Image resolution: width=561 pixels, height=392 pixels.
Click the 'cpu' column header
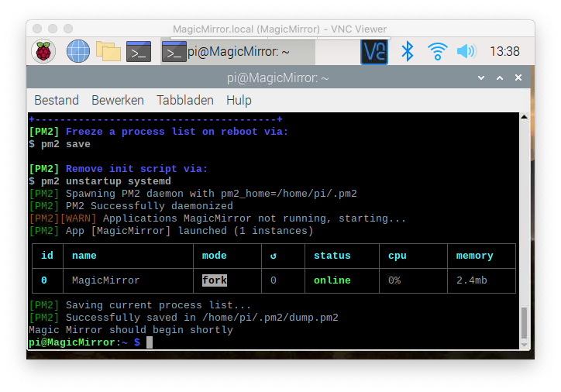(x=398, y=256)
